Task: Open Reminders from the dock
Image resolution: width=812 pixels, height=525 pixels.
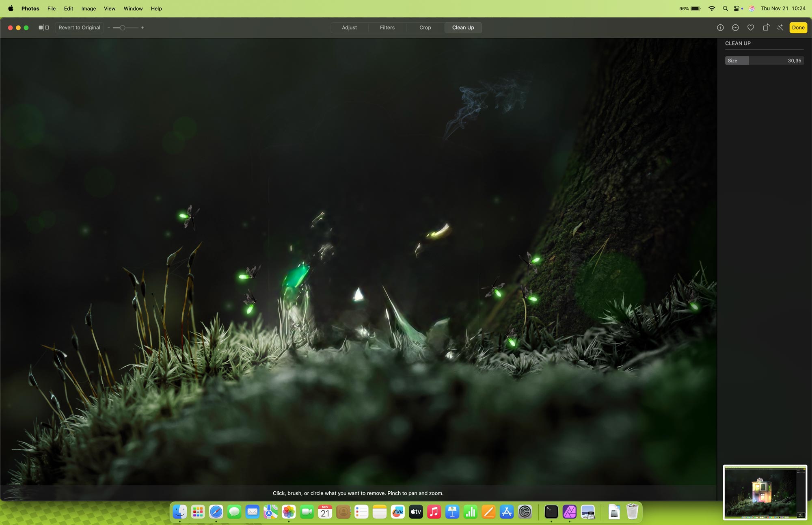Action: tap(361, 512)
